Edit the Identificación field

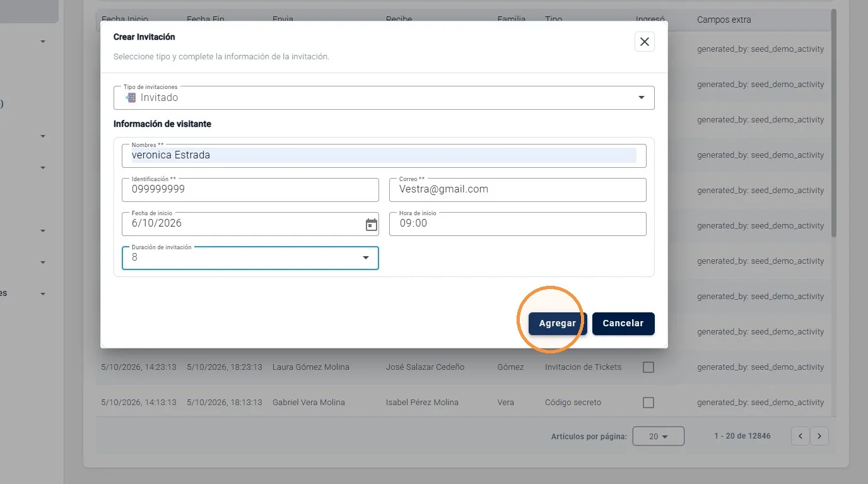(x=250, y=190)
